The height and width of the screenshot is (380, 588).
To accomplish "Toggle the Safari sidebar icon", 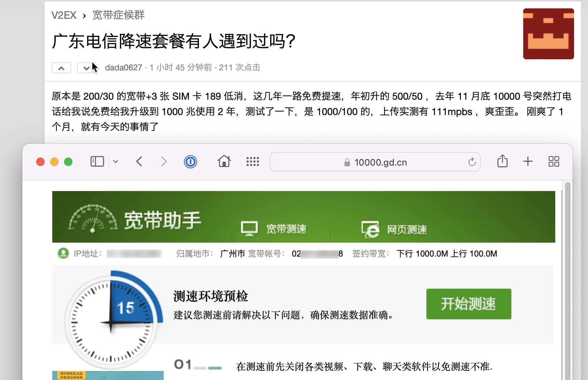I will tap(97, 161).
